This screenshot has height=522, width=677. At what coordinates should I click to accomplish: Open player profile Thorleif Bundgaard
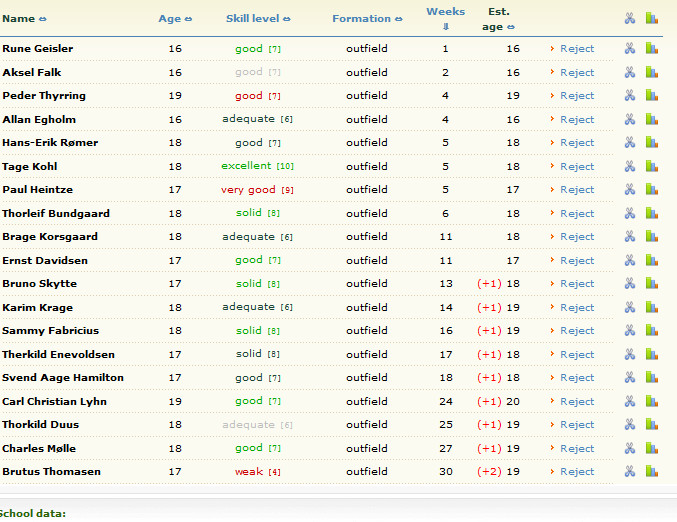pos(56,213)
